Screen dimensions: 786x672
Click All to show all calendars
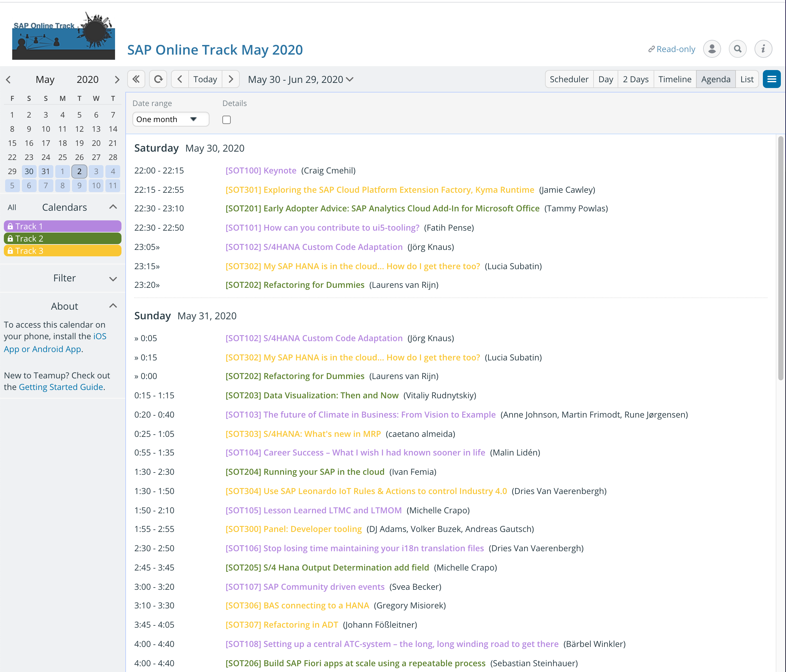click(x=12, y=208)
